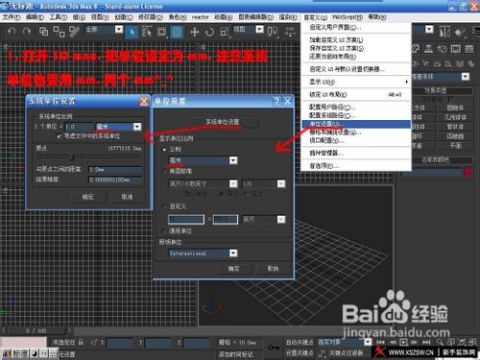Screen dimensions: 480x360
Task: Click the 系统单位设置 button
Action: click(222, 122)
